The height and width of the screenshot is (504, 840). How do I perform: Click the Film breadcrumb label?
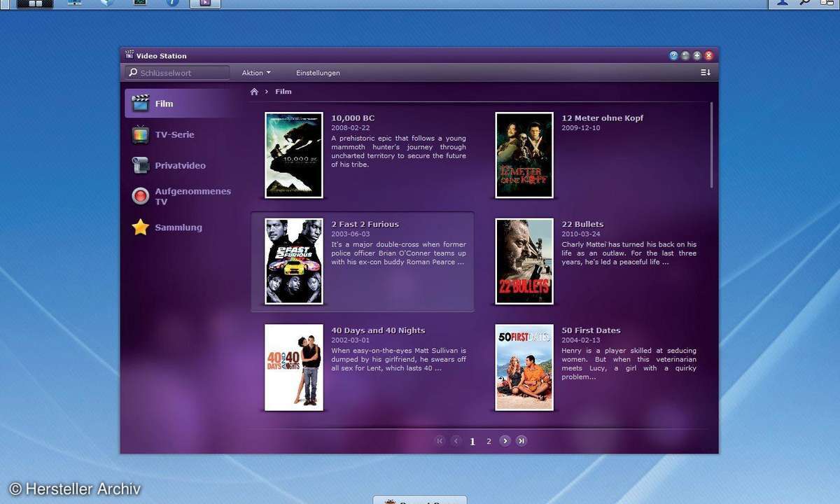(x=283, y=92)
